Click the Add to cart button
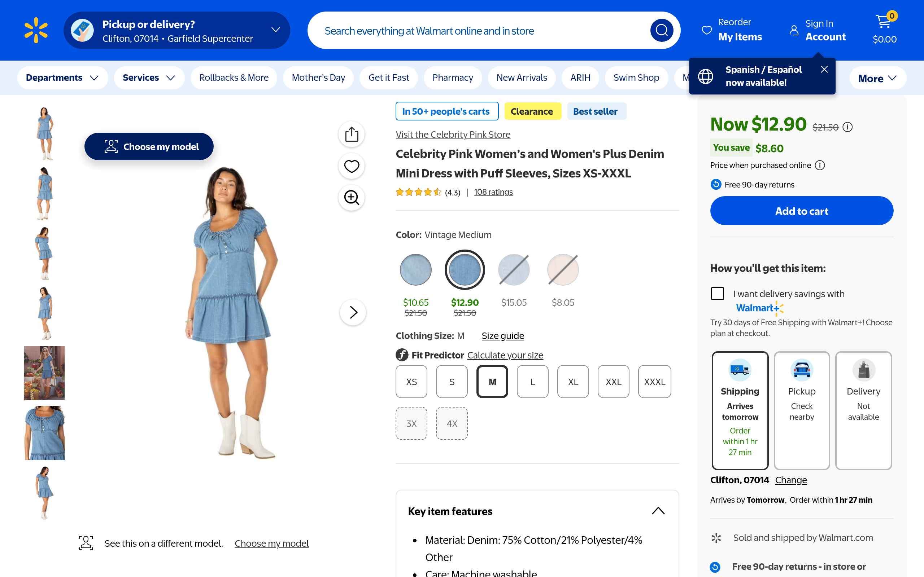This screenshot has width=924, height=577. [801, 211]
